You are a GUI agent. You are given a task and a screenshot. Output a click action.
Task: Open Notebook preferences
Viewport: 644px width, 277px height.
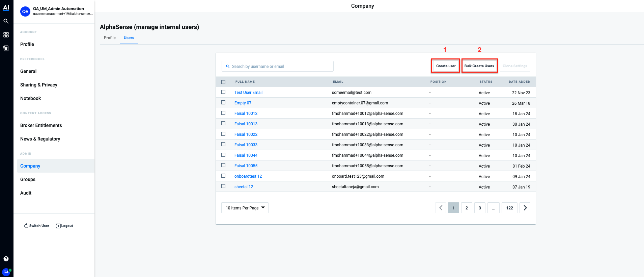click(30, 98)
